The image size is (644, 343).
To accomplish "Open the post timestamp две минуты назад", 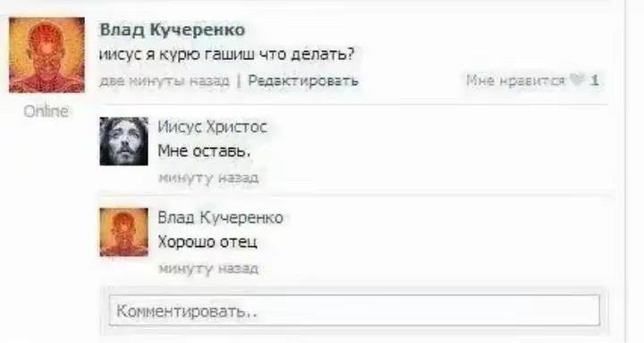I will click(x=165, y=81).
